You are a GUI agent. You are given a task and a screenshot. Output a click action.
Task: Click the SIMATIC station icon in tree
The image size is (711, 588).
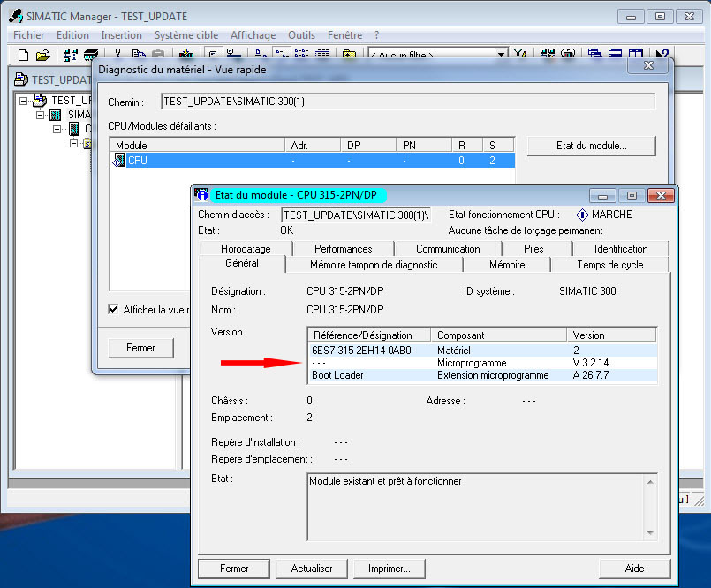point(56,115)
